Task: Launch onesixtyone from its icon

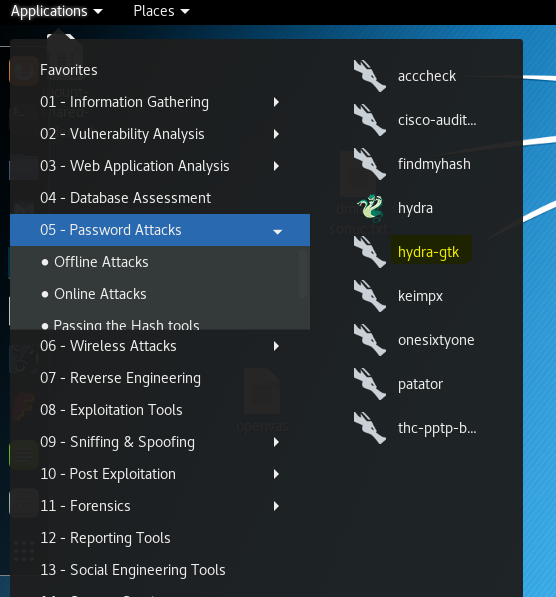Action: (x=370, y=340)
